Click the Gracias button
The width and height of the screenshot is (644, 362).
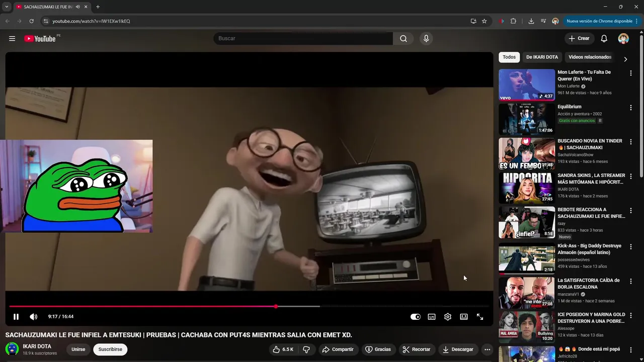click(378, 349)
